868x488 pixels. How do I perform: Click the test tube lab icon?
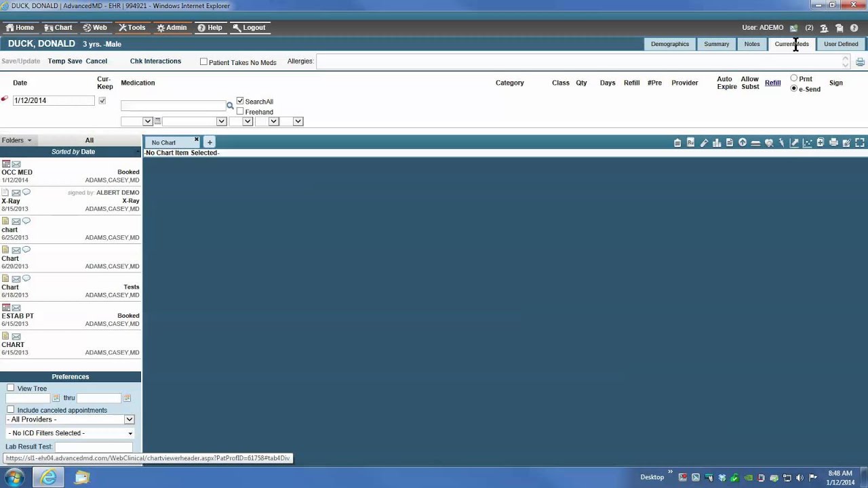(x=704, y=142)
